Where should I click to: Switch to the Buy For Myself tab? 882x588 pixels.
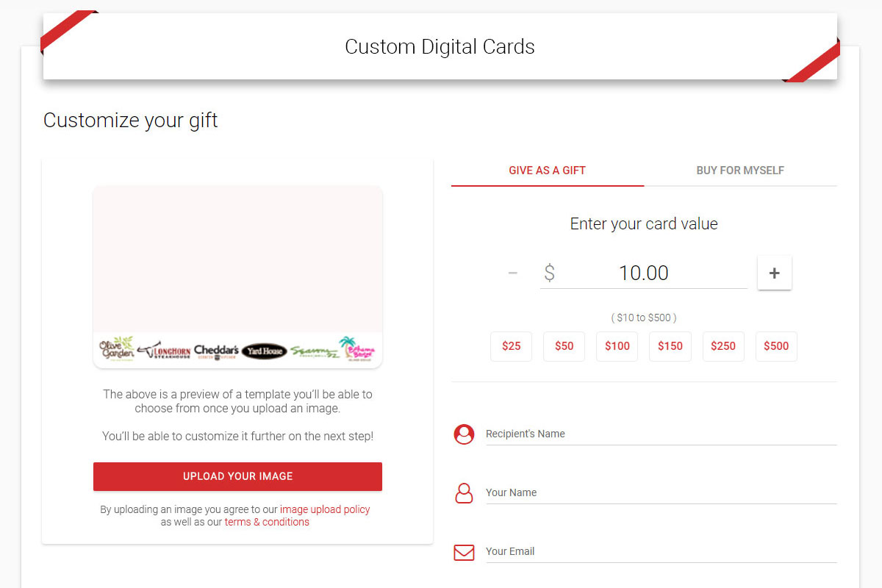740,171
